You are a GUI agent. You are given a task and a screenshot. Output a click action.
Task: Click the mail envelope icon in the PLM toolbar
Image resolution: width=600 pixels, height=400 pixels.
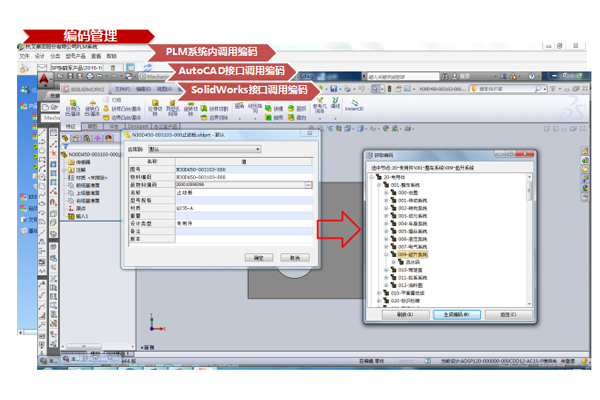pos(42,68)
